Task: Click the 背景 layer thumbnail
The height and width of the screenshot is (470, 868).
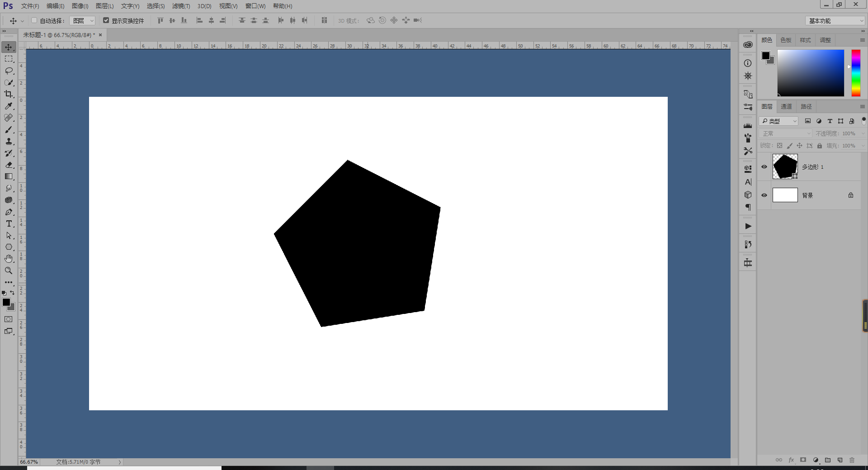Action: tap(785, 195)
